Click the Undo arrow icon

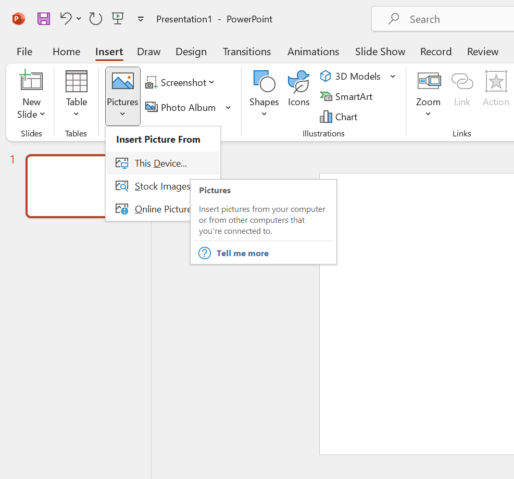coord(66,18)
